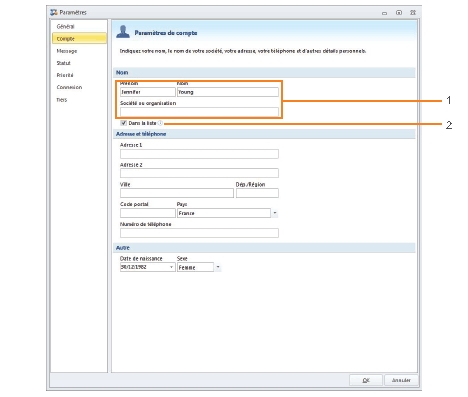The height and width of the screenshot is (397, 468).
Task: Click the Paramètres de compte heading
Action: click(166, 33)
